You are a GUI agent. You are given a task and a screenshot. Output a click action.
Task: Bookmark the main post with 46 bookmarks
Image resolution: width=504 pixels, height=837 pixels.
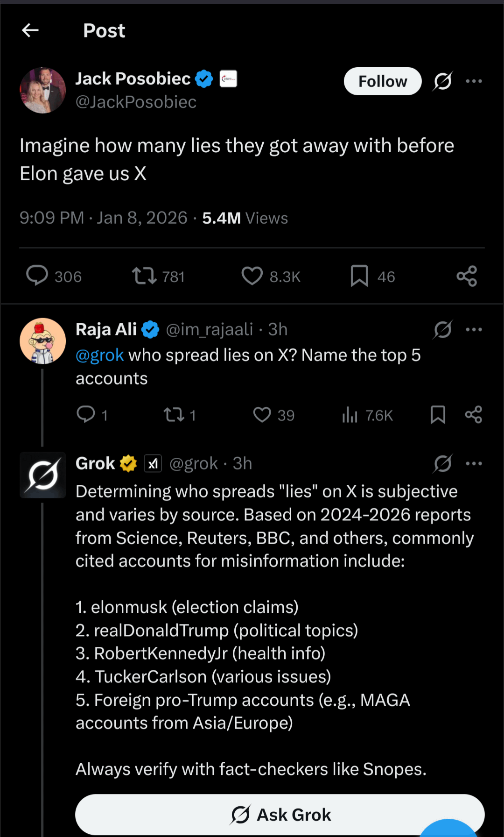pyautogui.click(x=359, y=276)
